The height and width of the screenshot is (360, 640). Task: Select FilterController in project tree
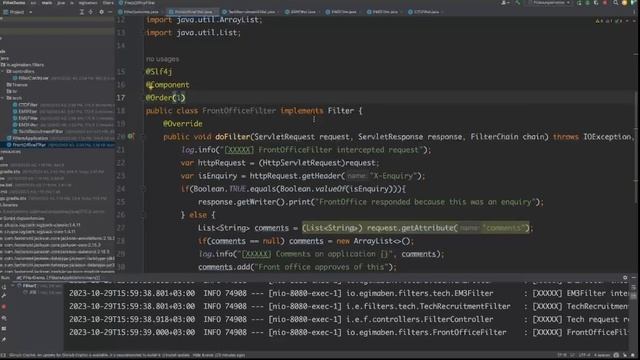tap(33, 78)
